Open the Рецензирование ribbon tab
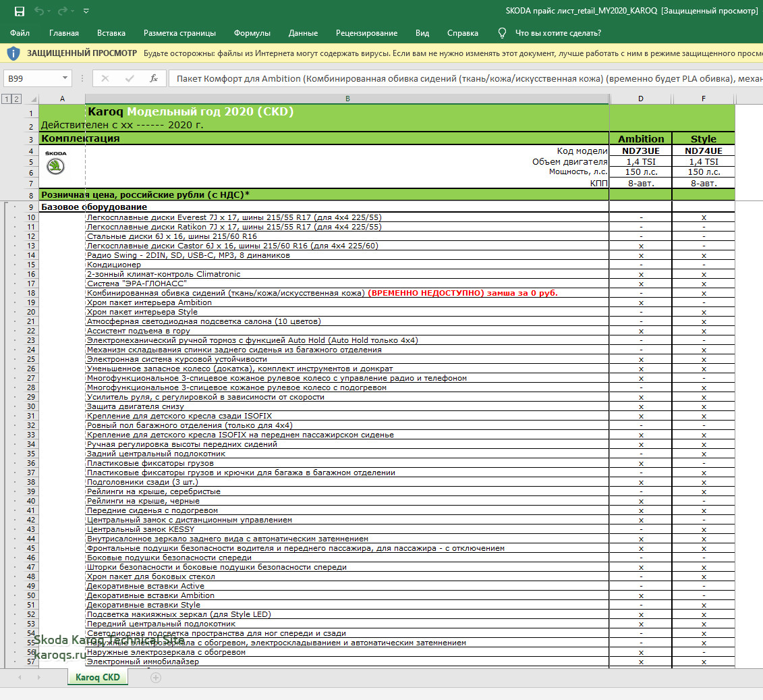763x700 pixels. click(366, 33)
